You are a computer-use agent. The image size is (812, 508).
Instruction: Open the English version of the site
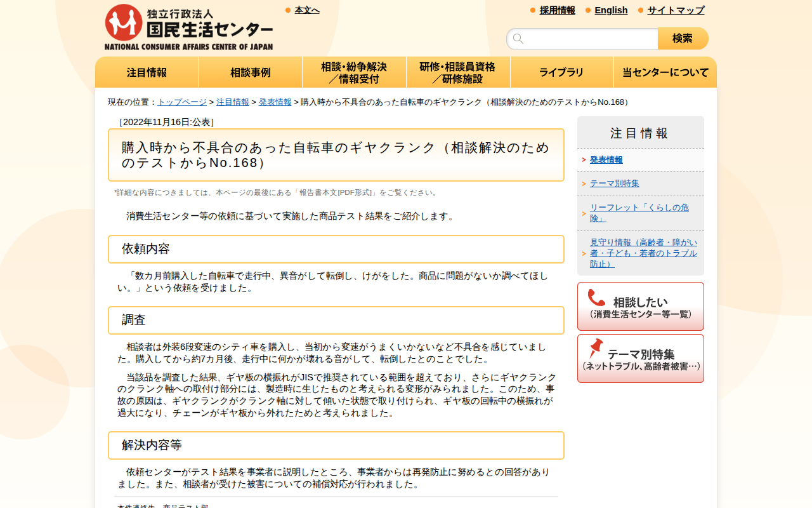coord(611,10)
